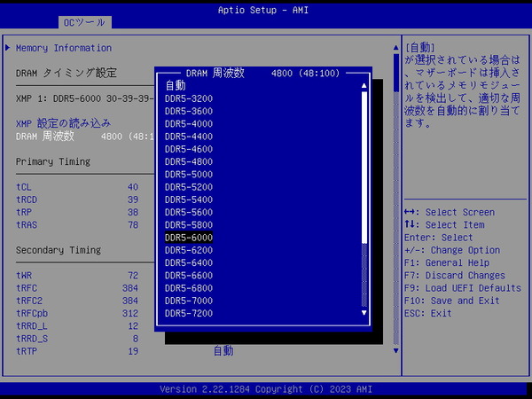This screenshot has height=399, width=532.
Task: Choose DDR5-3200 from the frequency list
Action: pos(189,98)
